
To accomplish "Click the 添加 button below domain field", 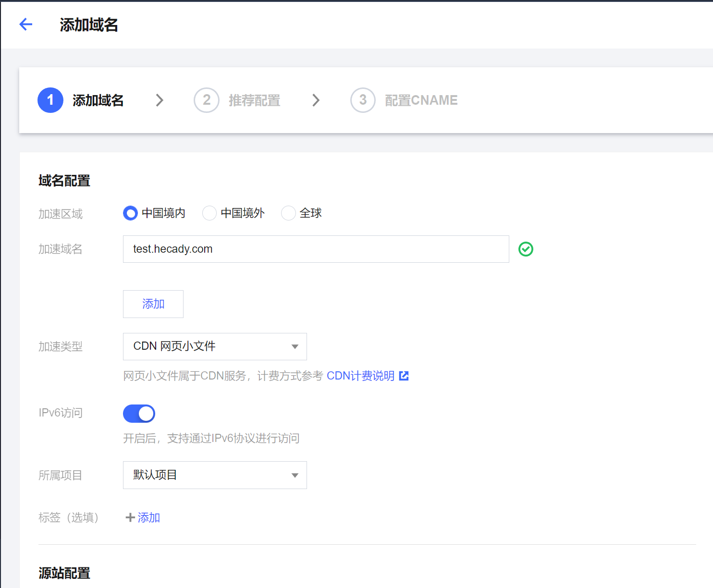I will click(x=153, y=304).
